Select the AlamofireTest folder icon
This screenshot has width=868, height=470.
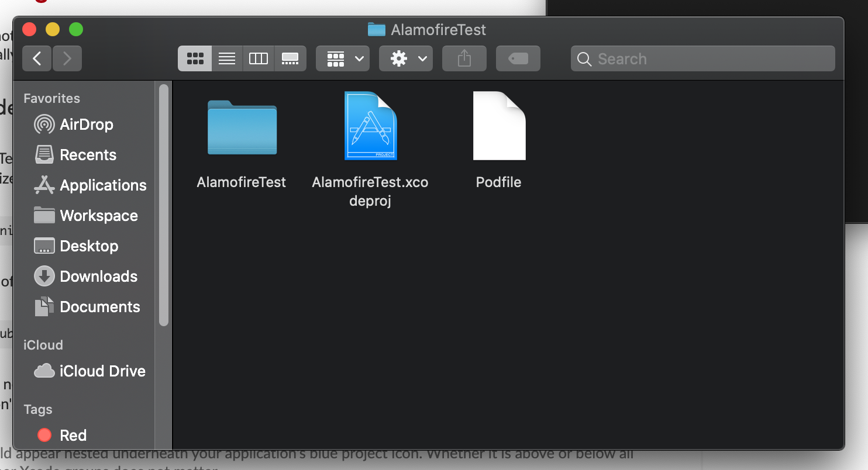tap(242, 127)
